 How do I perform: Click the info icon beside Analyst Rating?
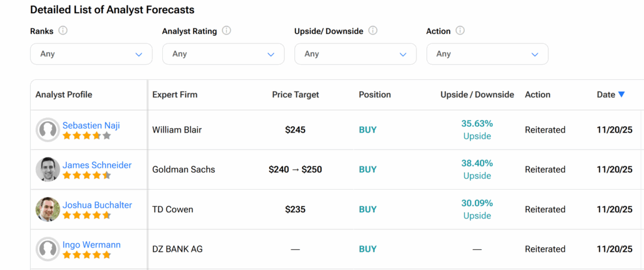click(x=226, y=31)
